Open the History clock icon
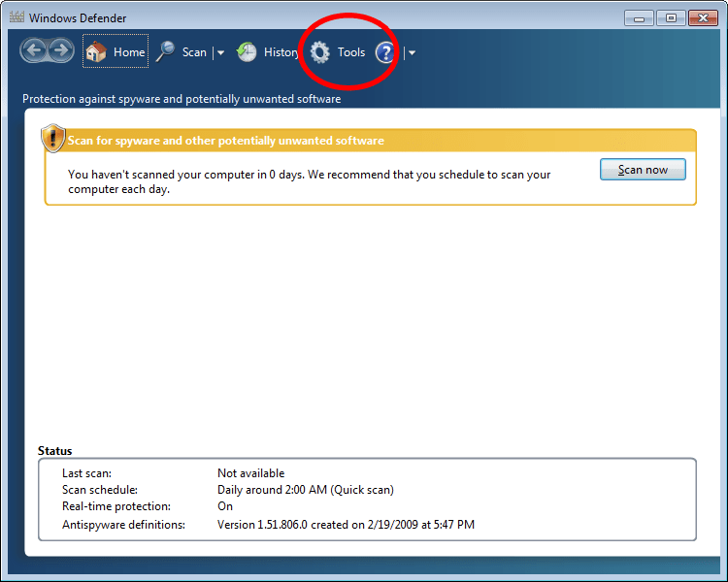Image resolution: width=728 pixels, height=582 pixels. pos(247,51)
